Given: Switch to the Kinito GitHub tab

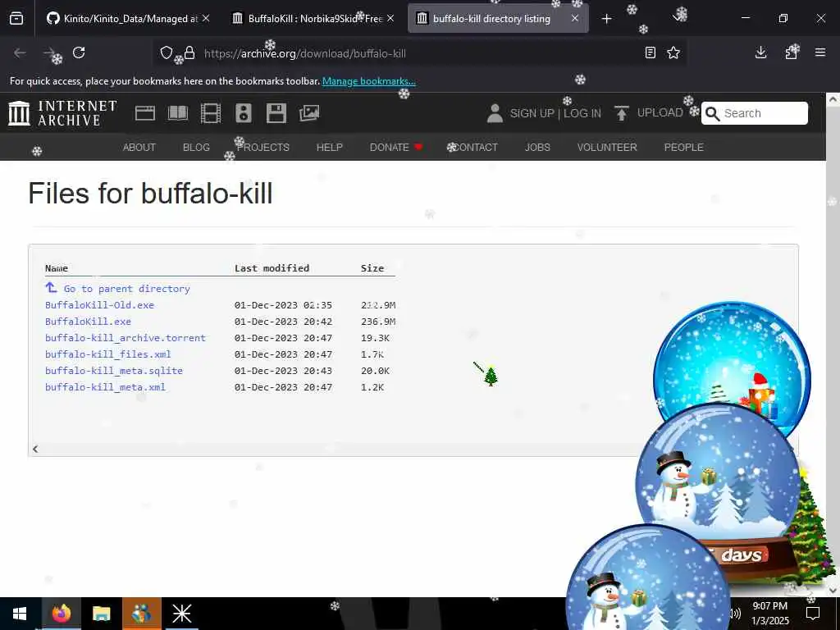Looking at the screenshot, I should (x=122, y=19).
